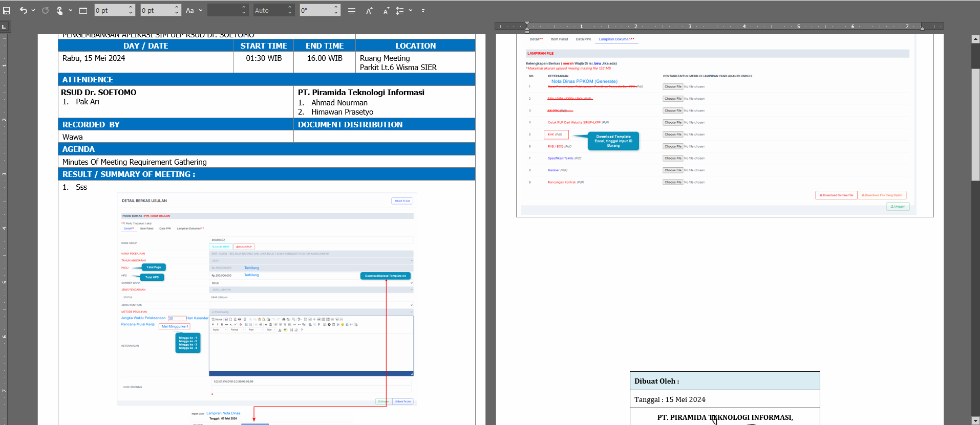Toggle the justified paragraph alignment button
Image resolution: width=980 pixels, height=425 pixels.
pyautogui.click(x=352, y=10)
